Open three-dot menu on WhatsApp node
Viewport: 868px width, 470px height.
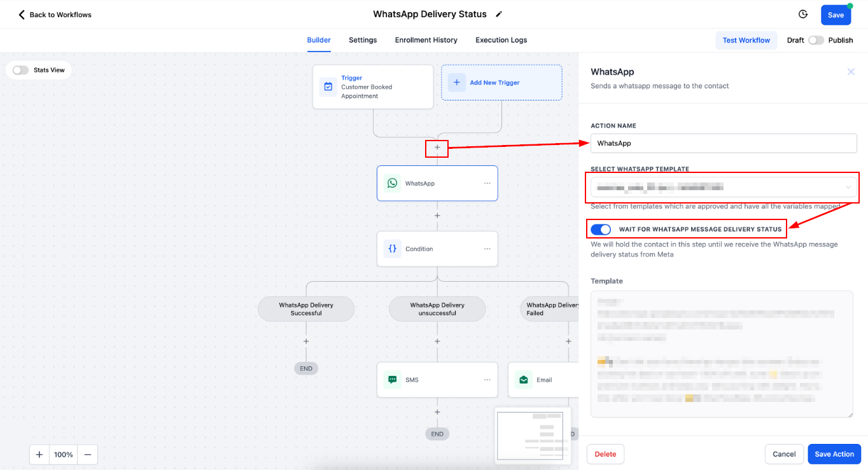(x=487, y=183)
